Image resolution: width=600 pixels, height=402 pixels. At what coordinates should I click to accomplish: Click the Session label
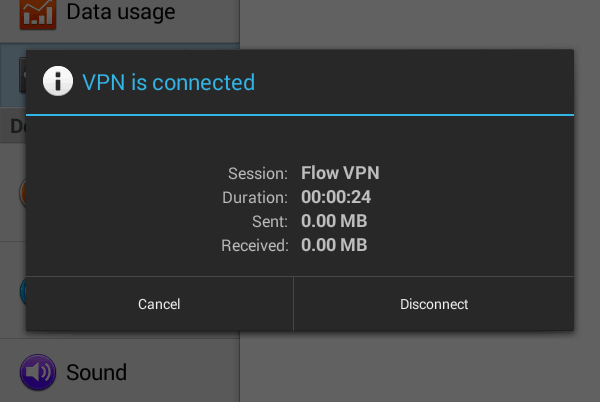pyautogui.click(x=258, y=173)
